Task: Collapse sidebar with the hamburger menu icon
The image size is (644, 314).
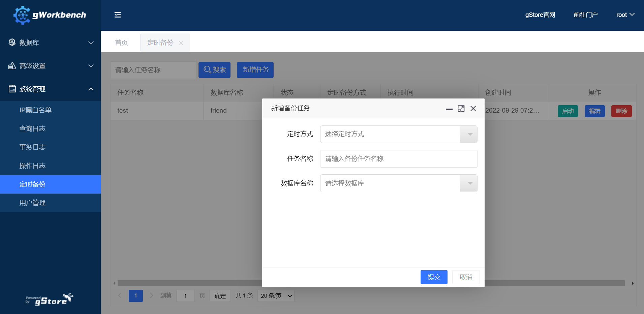Action: 118,15
